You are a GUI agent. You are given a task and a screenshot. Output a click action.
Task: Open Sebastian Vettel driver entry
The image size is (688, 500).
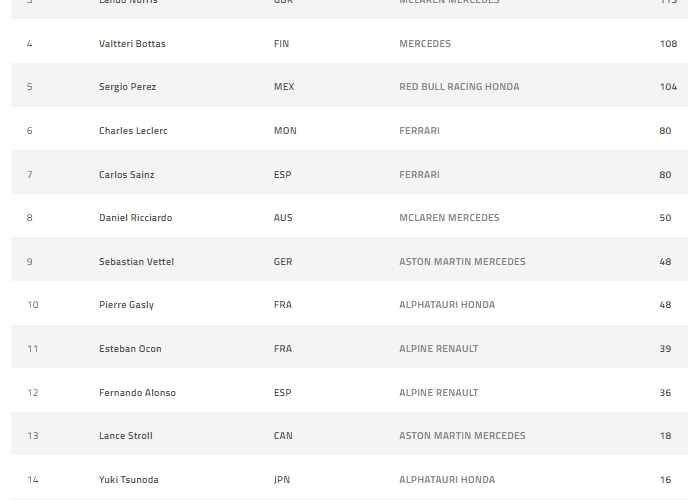tap(136, 262)
